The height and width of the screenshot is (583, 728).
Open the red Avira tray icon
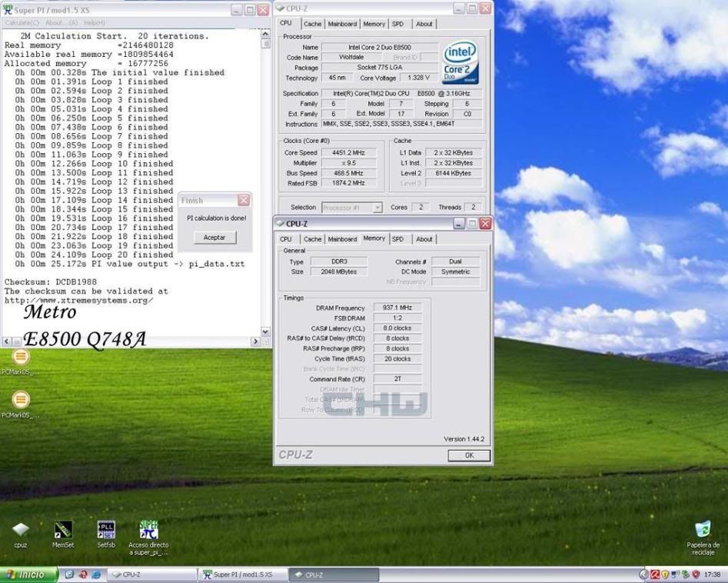click(655, 575)
